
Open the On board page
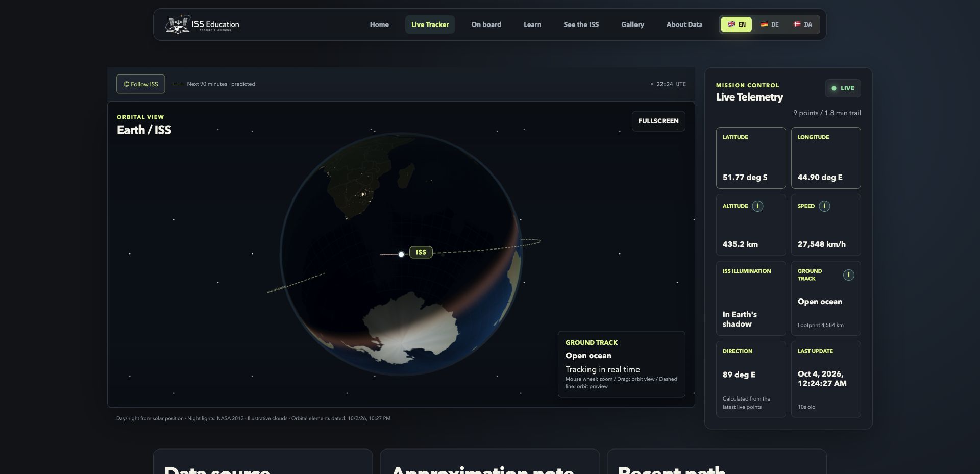pyautogui.click(x=486, y=24)
